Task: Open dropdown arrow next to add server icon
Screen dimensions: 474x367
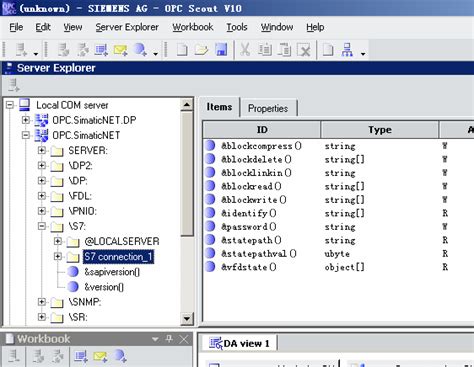Action: tap(35, 53)
